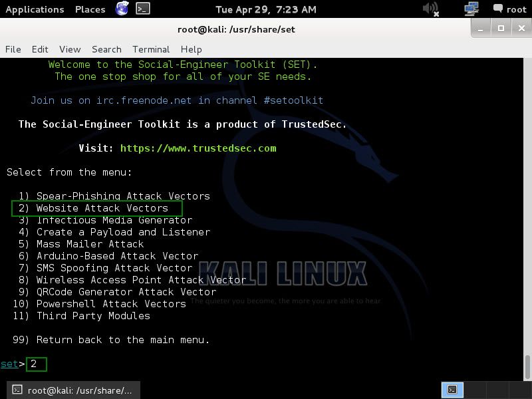Open the Places menu
This screenshot has width=532, height=399.
[90, 9]
